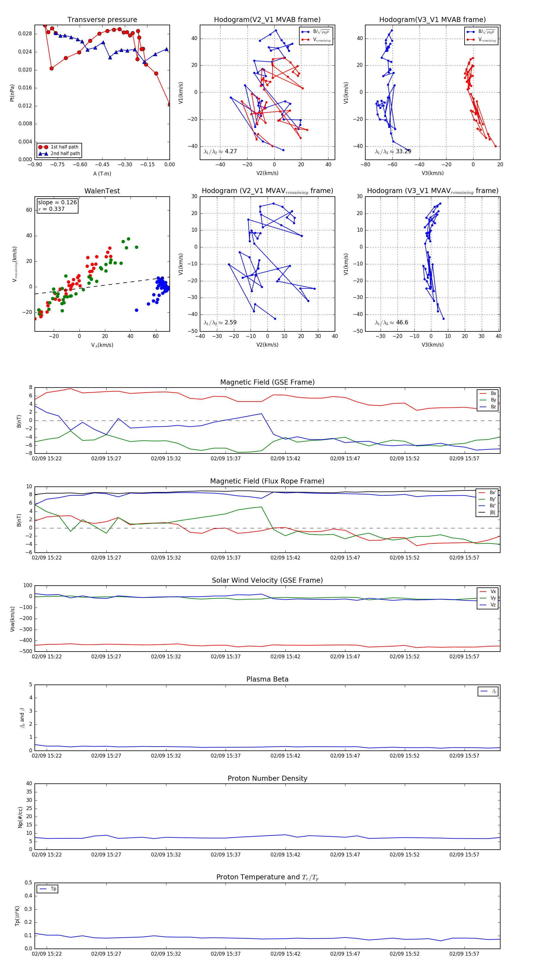
Task: Click the "1st half path" legend entry
Action: [x=59, y=147]
